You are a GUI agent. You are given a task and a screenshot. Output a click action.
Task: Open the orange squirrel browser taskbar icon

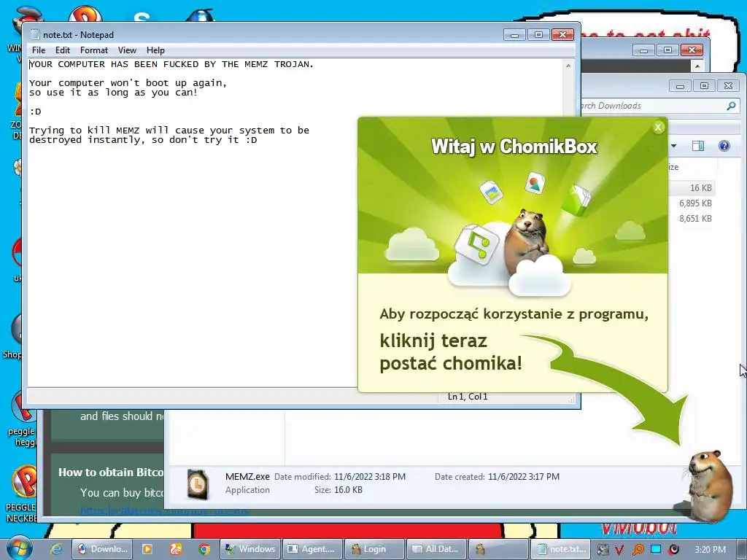coord(175,549)
